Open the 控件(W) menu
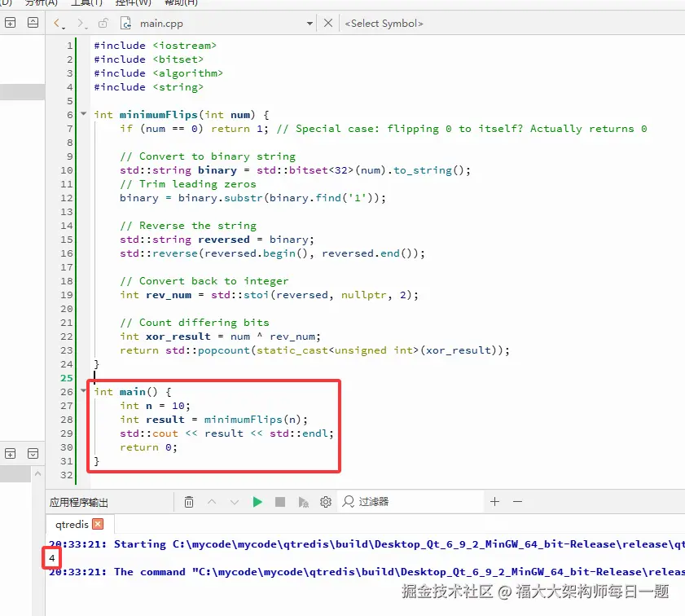The image size is (685, 616). point(133,2)
